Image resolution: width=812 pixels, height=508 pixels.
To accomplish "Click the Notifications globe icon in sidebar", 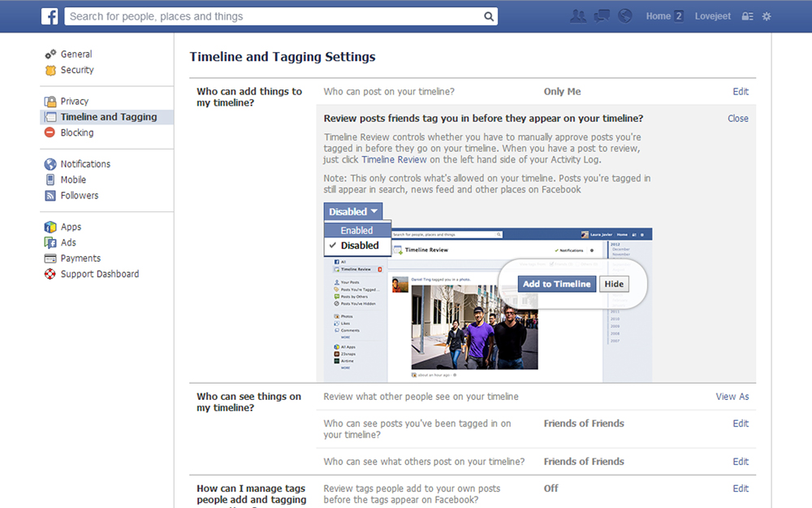I will pos(50,164).
